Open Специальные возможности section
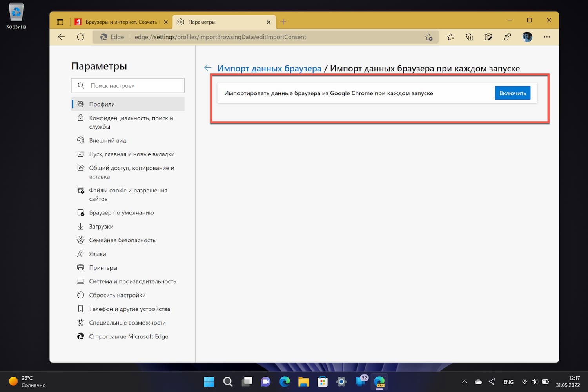The height and width of the screenshot is (392, 588). 128,323
